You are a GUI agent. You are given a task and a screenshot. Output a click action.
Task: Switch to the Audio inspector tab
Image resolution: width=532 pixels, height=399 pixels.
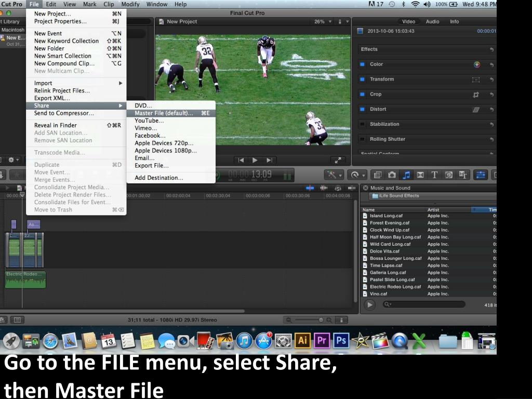pos(433,22)
